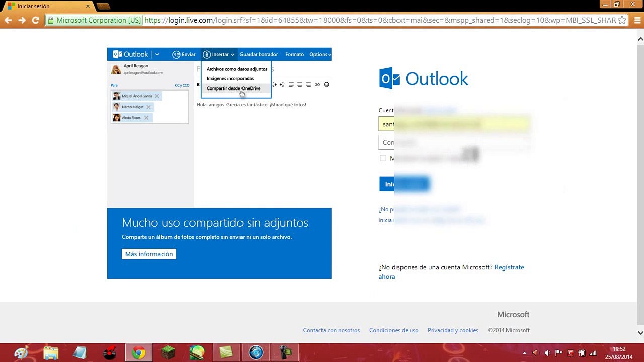Image resolution: width=644 pixels, height=362 pixels.
Task: Open the Action Center flag icon
Action: click(x=558, y=353)
